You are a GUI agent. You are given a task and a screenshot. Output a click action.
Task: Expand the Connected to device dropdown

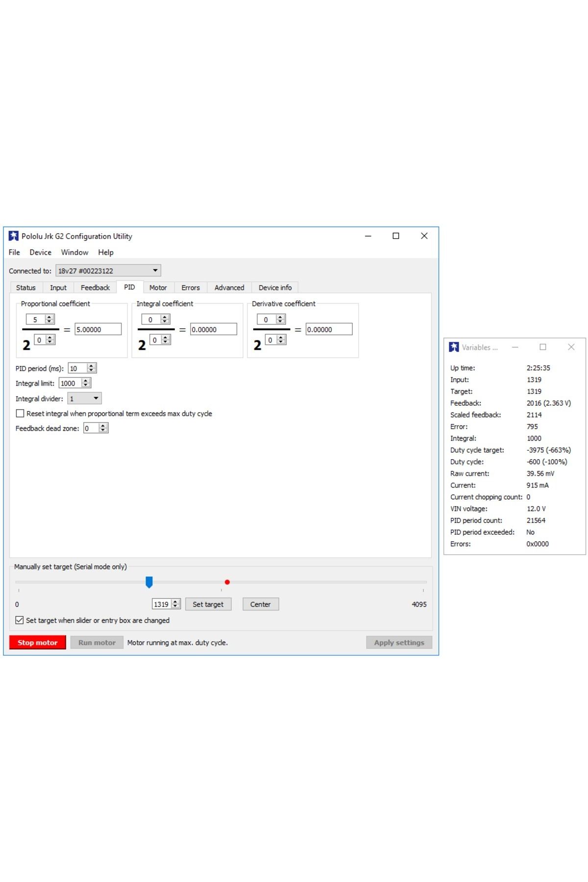pyautogui.click(x=108, y=270)
